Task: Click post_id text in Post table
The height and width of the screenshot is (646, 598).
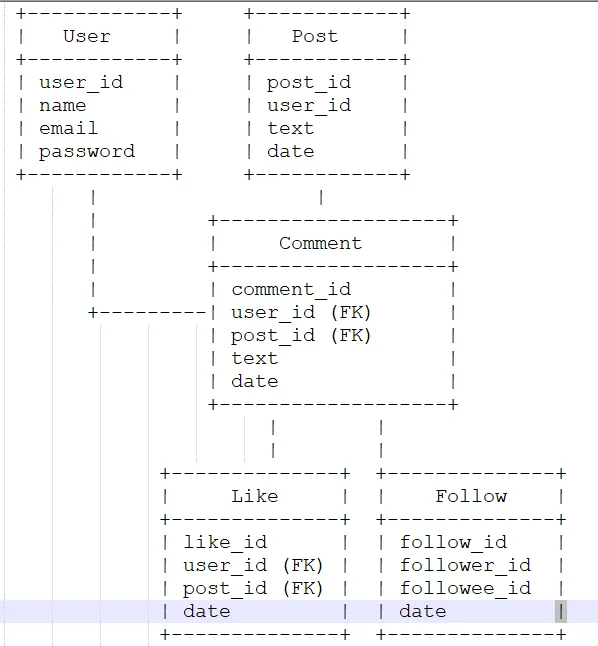Action: [309, 83]
